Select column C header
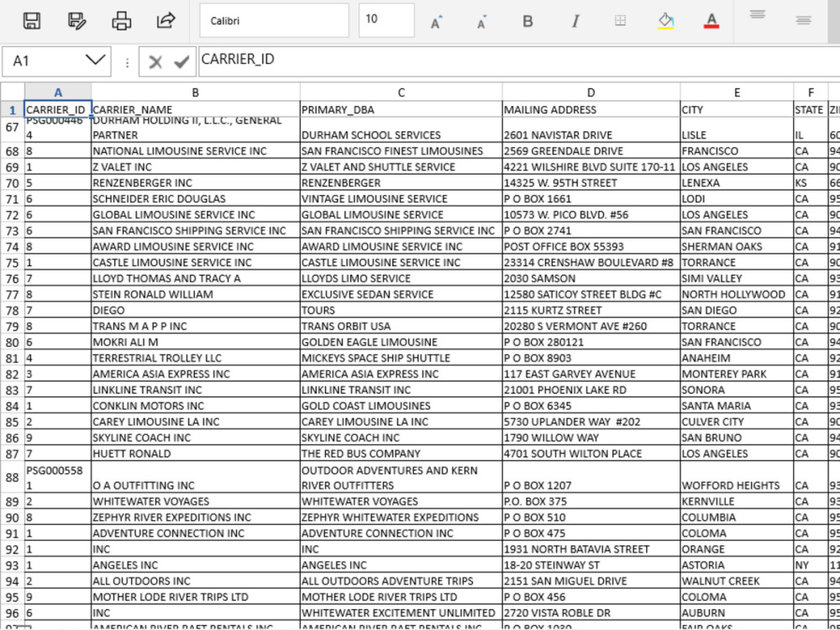This screenshot has width=840, height=630. [x=402, y=92]
